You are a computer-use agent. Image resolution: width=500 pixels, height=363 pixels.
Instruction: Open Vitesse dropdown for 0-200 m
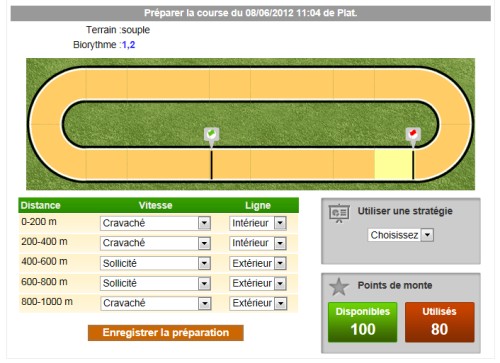(155, 223)
